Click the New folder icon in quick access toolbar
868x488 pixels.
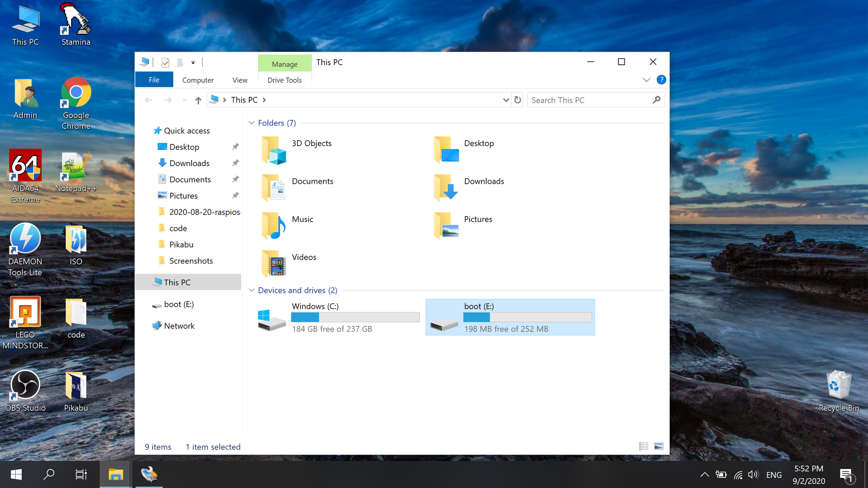tap(180, 63)
